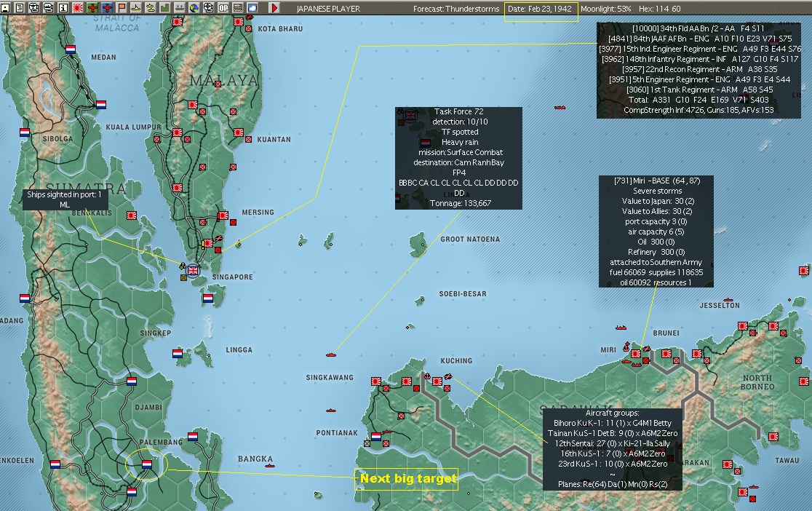Click the yellow ship silhouette icon

tap(135, 8)
